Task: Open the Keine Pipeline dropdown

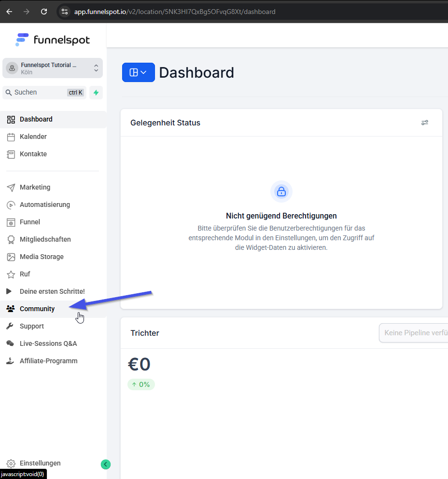Action: [x=413, y=333]
